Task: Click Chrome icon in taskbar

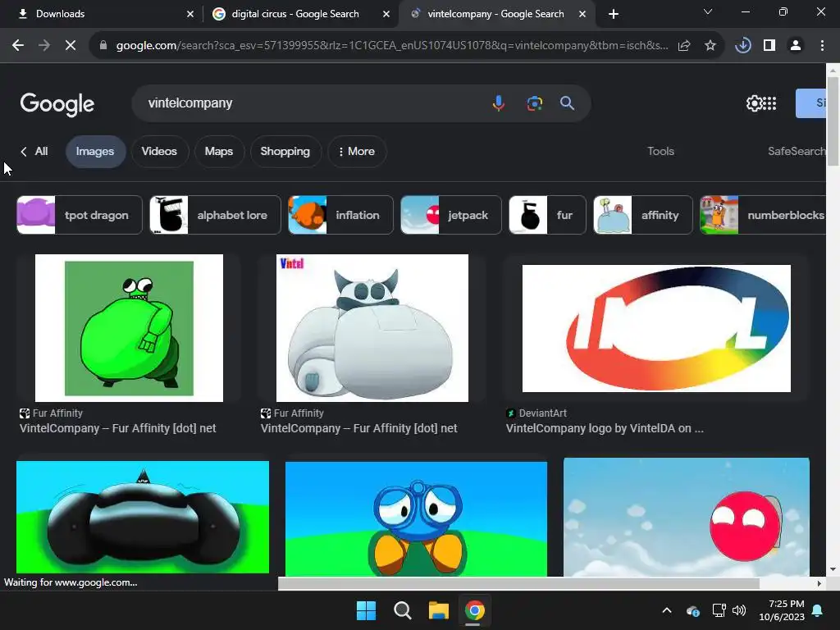Action: pos(475,610)
